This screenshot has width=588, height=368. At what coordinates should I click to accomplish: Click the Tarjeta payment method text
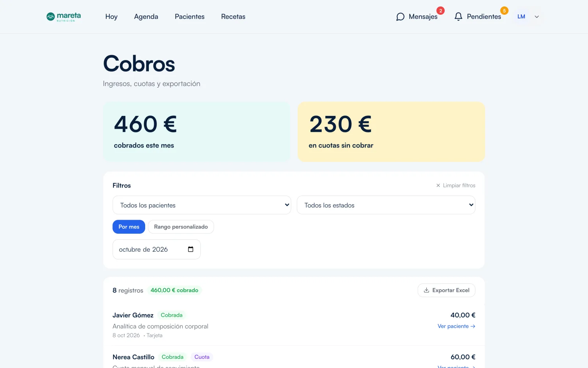(x=154, y=336)
